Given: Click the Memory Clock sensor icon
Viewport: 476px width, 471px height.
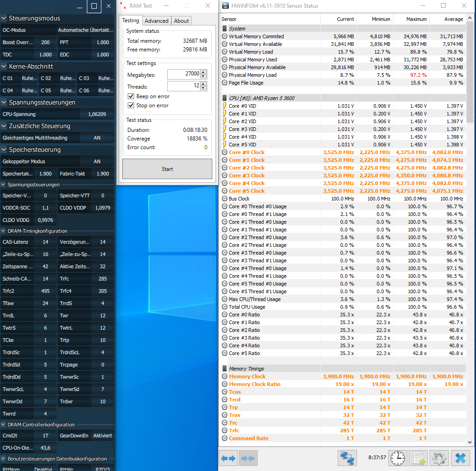Looking at the screenshot, I should point(225,376).
